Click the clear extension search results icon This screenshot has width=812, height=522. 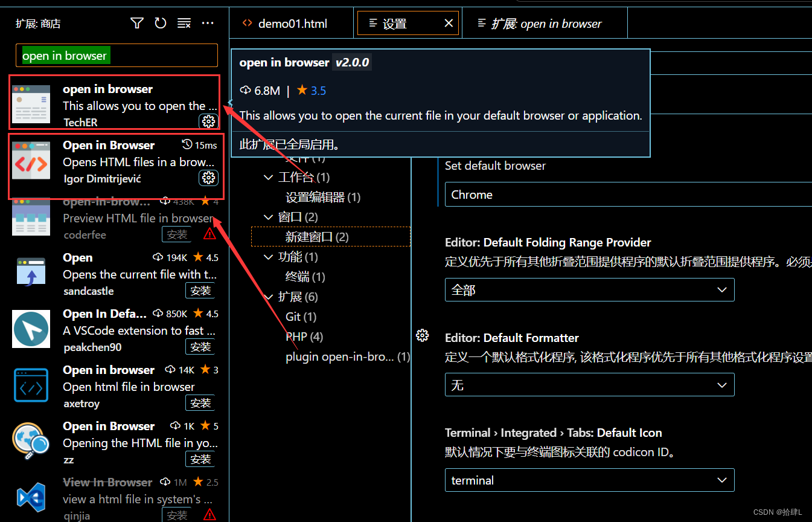coord(184,22)
